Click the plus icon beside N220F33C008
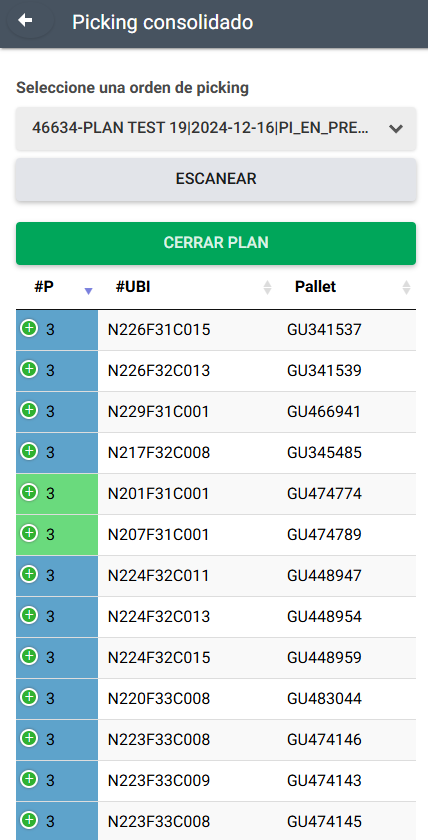Viewport: 428px width, 840px height. click(x=29, y=697)
